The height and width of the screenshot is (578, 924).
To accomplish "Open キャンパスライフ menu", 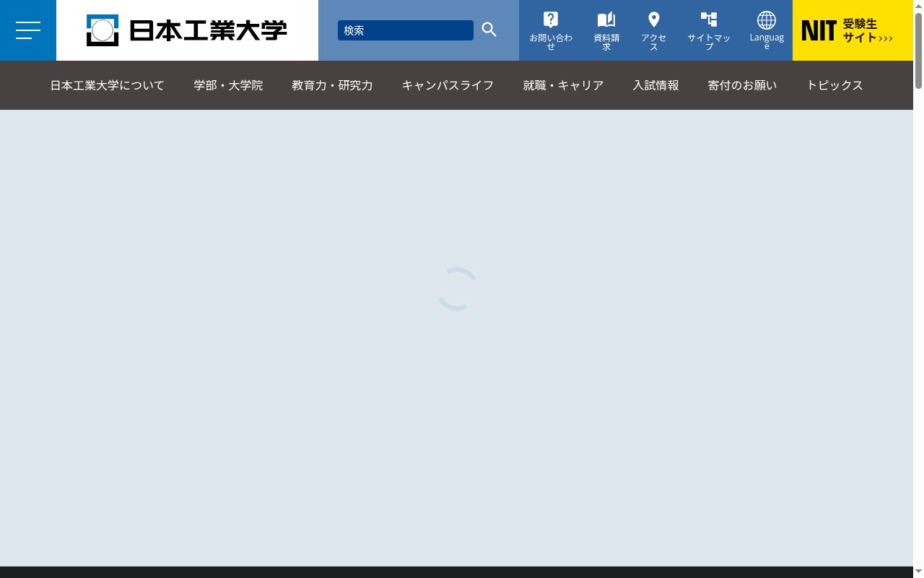I will (448, 85).
